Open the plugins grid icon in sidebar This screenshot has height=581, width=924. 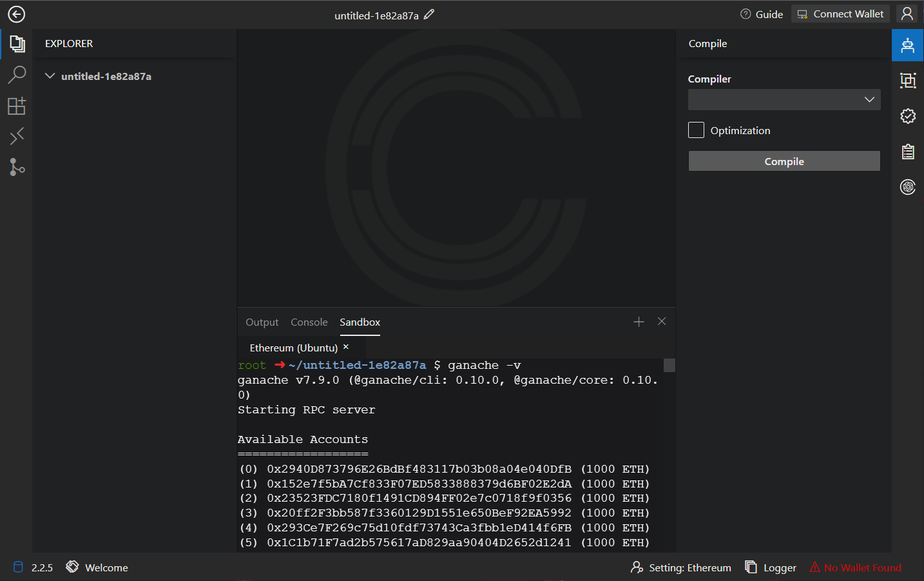click(17, 106)
